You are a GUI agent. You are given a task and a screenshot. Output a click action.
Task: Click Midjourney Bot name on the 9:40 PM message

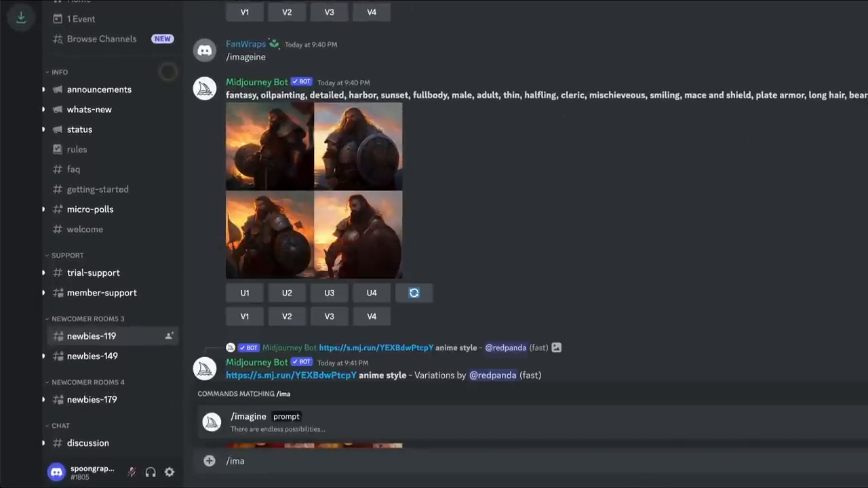click(x=257, y=82)
